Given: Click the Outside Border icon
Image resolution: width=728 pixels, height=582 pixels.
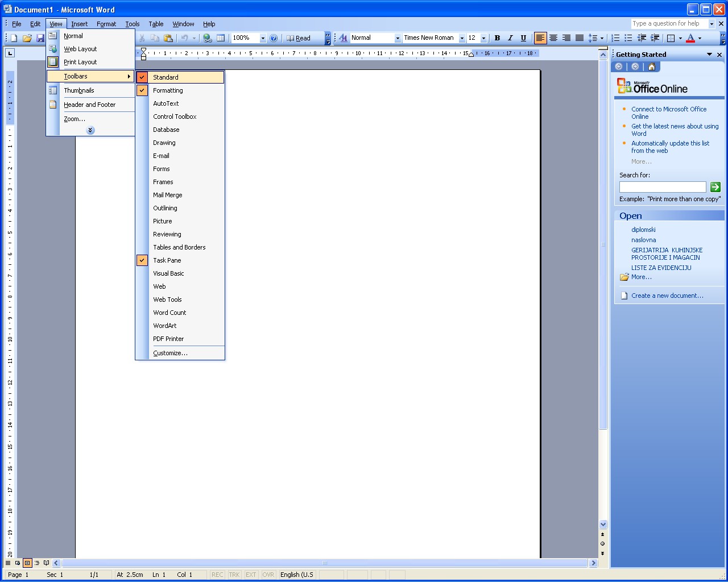Looking at the screenshot, I should [x=671, y=38].
